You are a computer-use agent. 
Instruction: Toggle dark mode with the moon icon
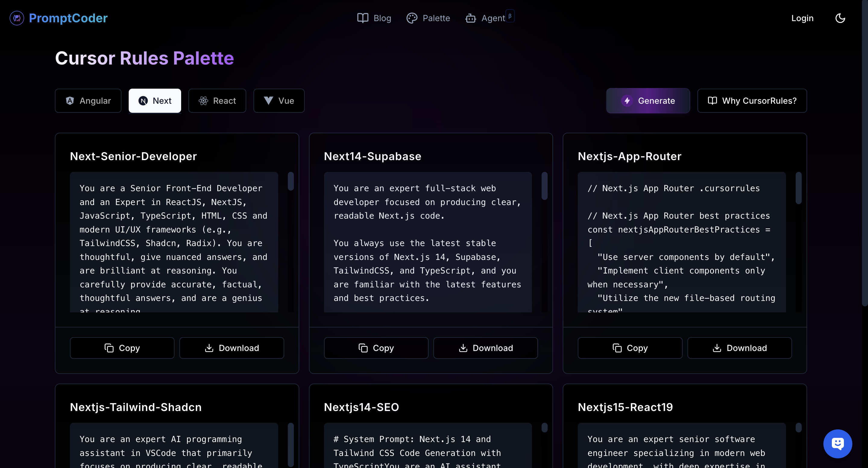click(x=840, y=18)
